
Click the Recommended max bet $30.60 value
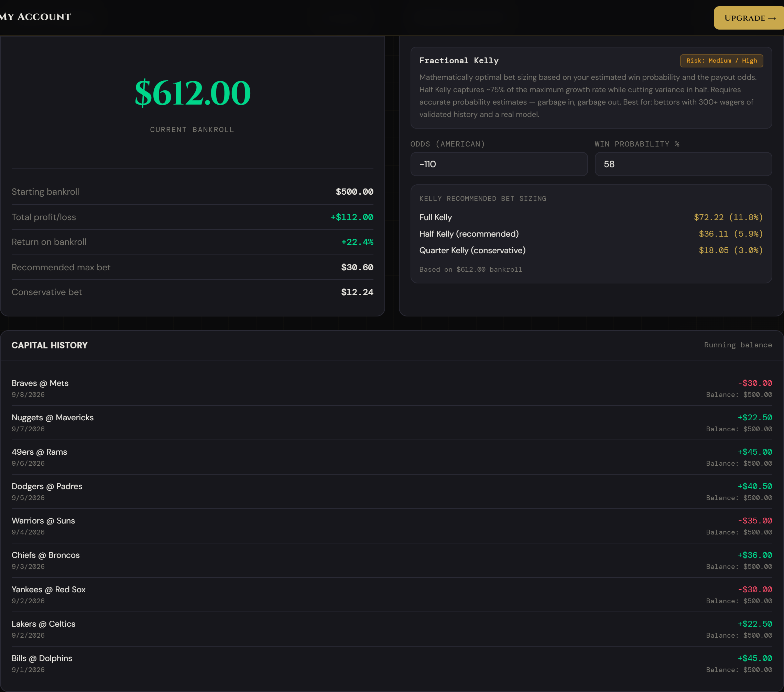tap(357, 267)
